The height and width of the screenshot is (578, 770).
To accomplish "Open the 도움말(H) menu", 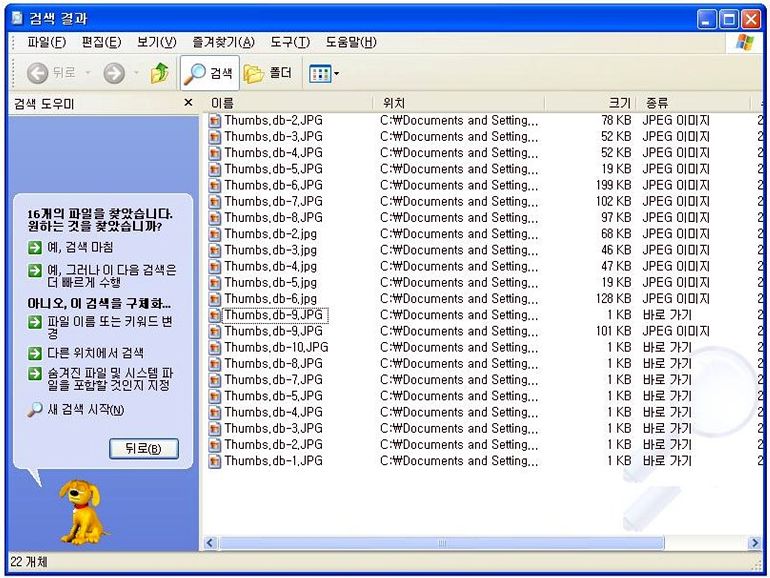I will [351, 42].
